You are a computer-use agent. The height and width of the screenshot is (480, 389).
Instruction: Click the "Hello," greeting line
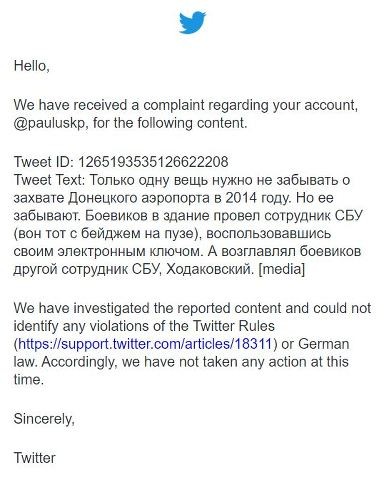[x=32, y=66]
